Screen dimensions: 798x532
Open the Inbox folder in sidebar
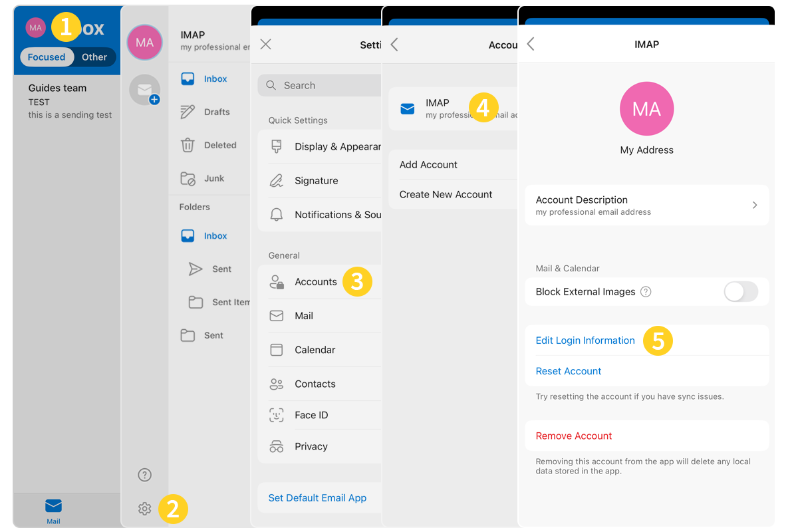pos(214,78)
